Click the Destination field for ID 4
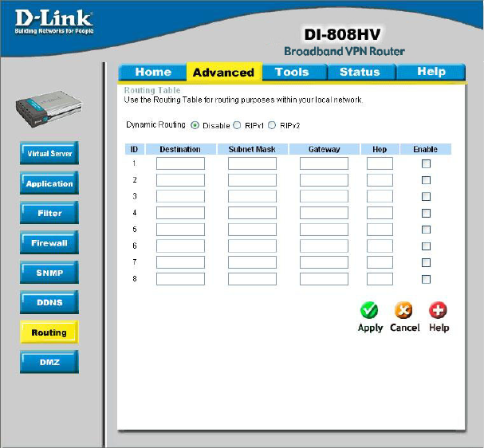Image resolution: width=484 pixels, height=448 pixels. click(x=180, y=213)
